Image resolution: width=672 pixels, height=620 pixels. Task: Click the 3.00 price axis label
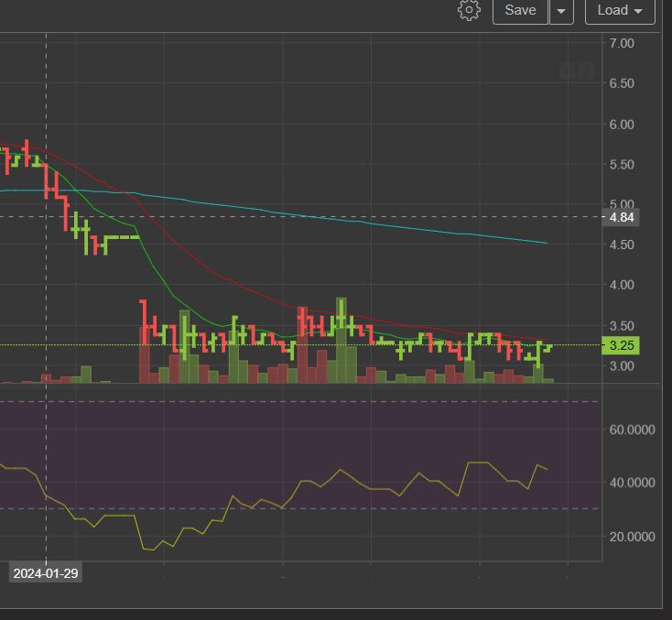(x=622, y=366)
